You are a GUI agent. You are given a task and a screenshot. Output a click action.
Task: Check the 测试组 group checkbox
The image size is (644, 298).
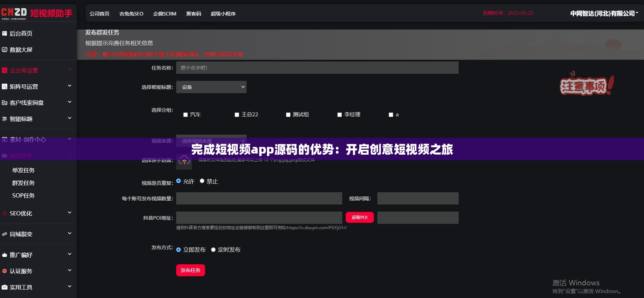tap(288, 115)
